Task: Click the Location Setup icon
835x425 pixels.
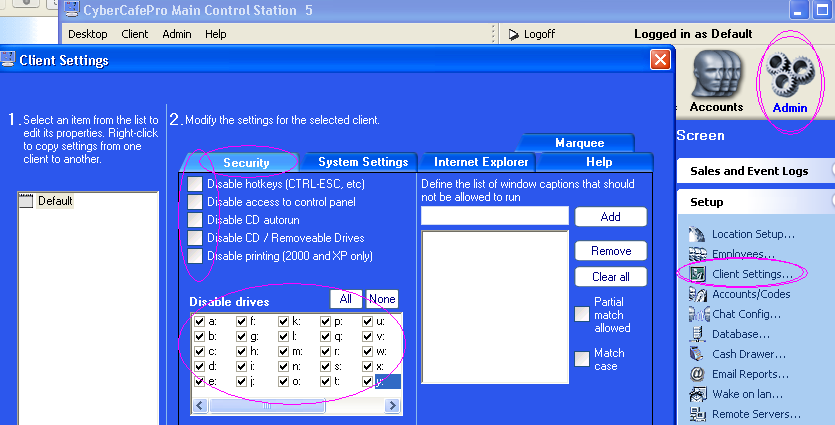Action: [x=697, y=234]
